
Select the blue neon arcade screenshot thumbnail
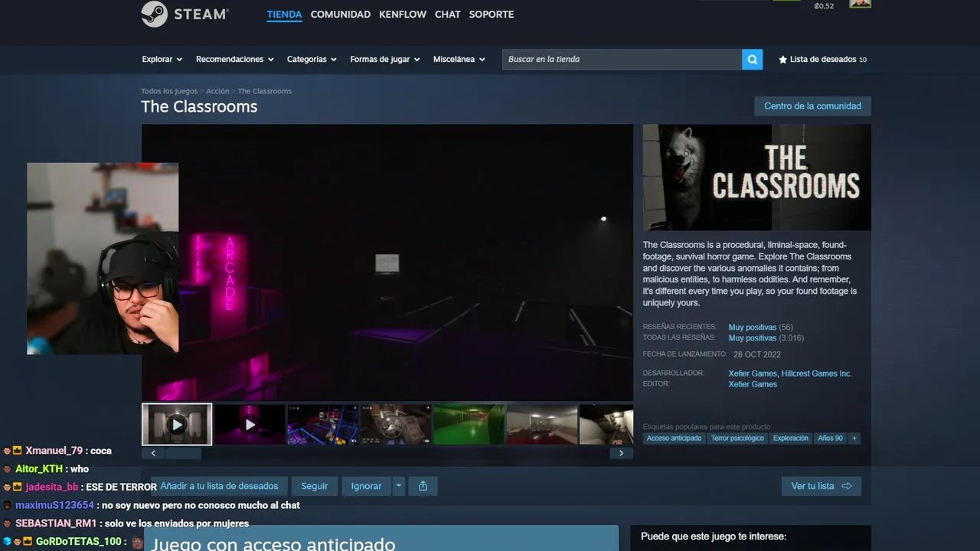click(x=322, y=424)
